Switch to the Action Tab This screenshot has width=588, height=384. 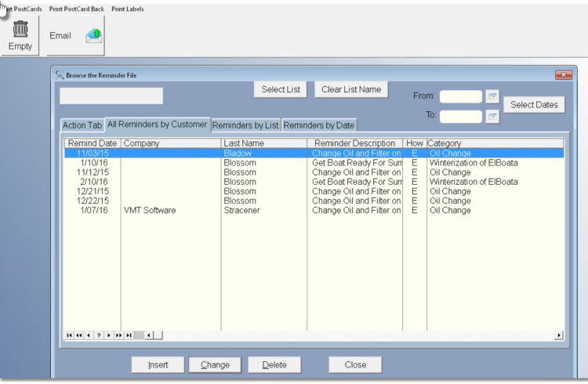(82, 125)
